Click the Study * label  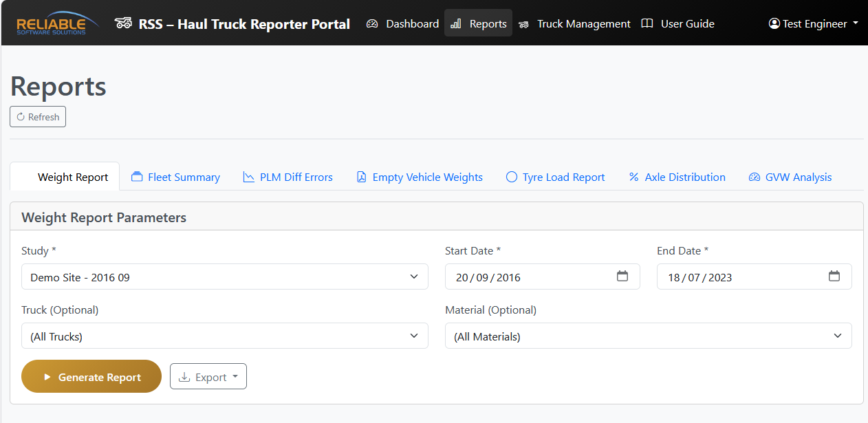point(39,250)
